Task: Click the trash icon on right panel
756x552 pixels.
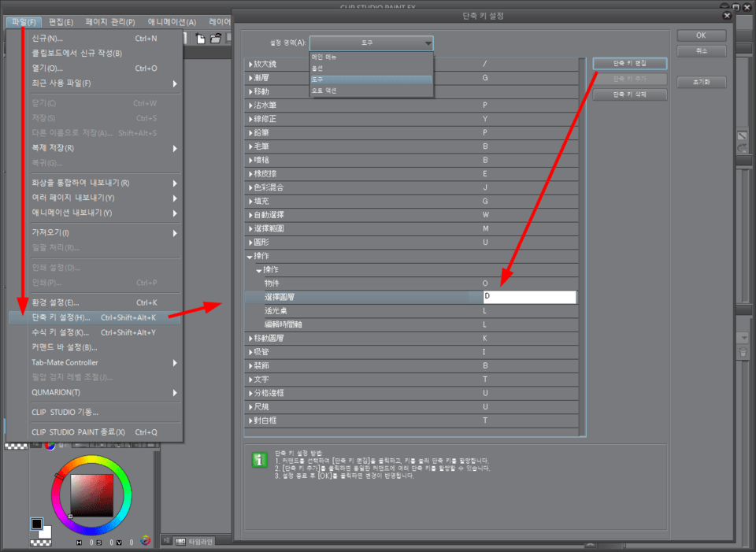Action: tap(742, 354)
